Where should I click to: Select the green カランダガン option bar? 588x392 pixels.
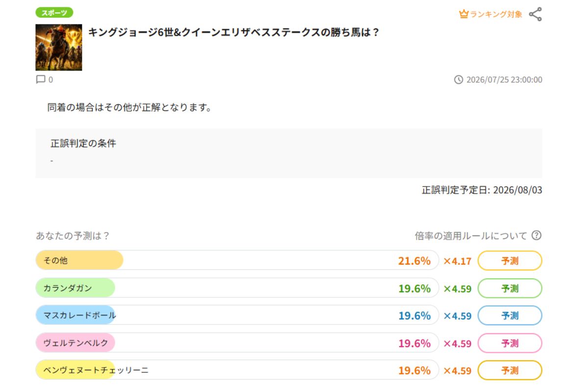pyautogui.click(x=237, y=288)
